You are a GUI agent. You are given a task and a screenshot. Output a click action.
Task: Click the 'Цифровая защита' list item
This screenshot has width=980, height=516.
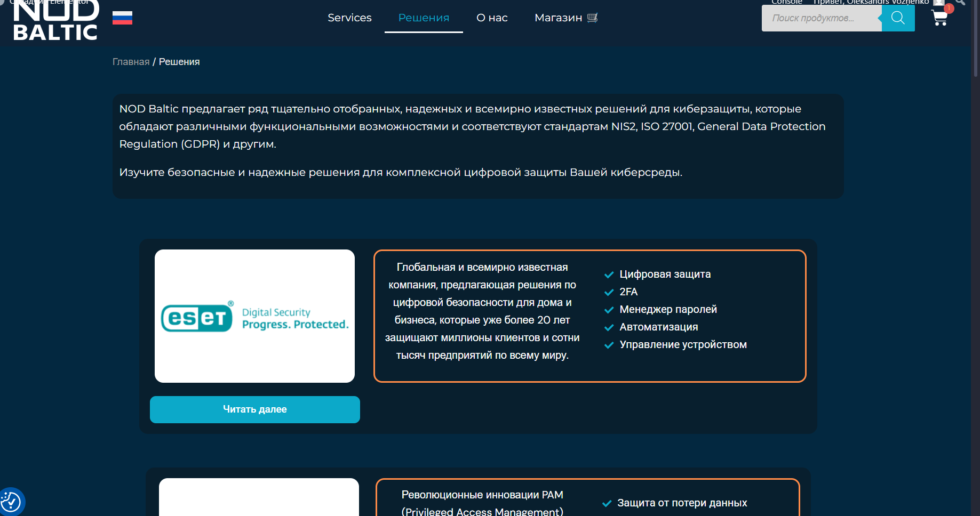pyautogui.click(x=665, y=274)
